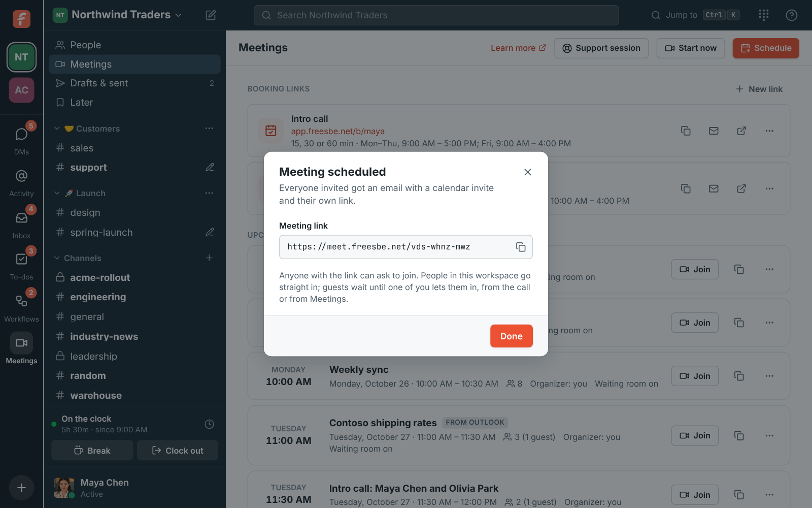Open Workflows in the rail
The width and height of the screenshot is (812, 508).
click(x=21, y=307)
